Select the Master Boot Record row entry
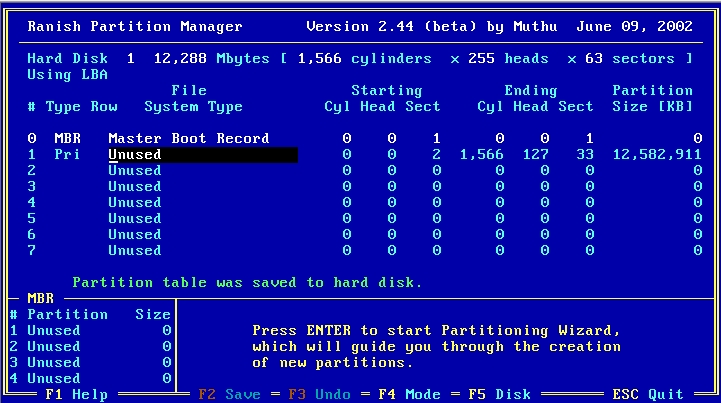Screen dimensions: 721x403 click(189, 138)
